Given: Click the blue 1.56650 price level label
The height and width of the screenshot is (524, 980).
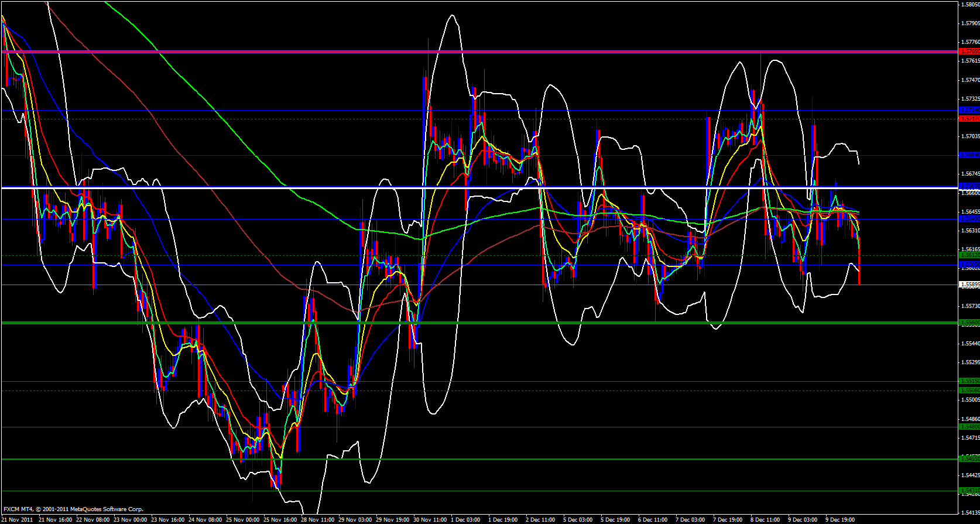Looking at the screenshot, I should 969,186.
